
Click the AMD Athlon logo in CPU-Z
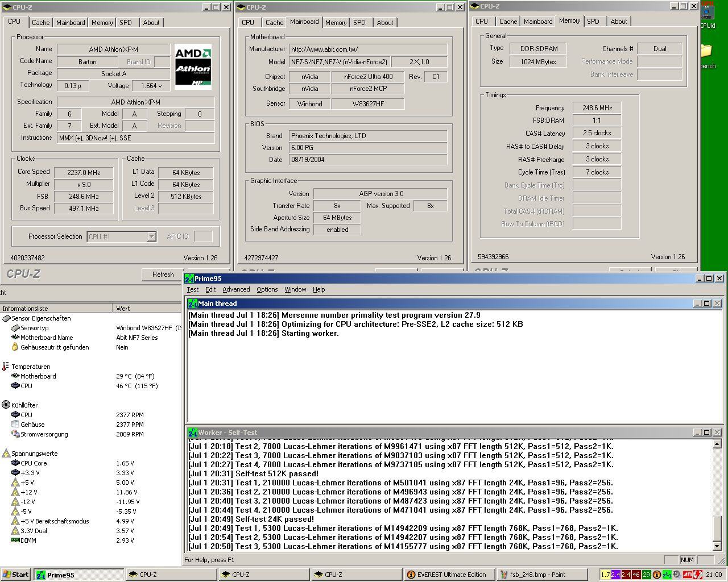pos(193,66)
